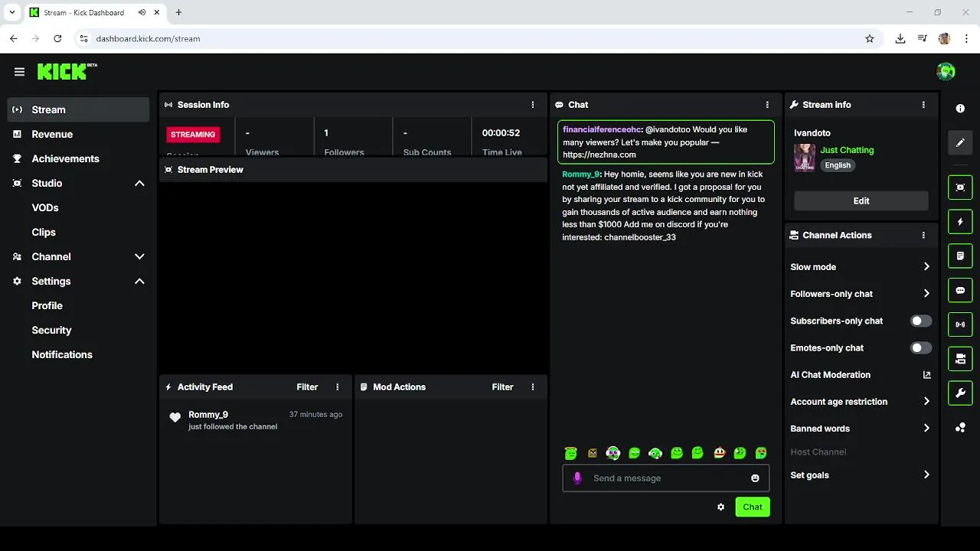This screenshot has width=980, height=551.
Task: Insert the angry brown box emote
Action: click(x=592, y=453)
